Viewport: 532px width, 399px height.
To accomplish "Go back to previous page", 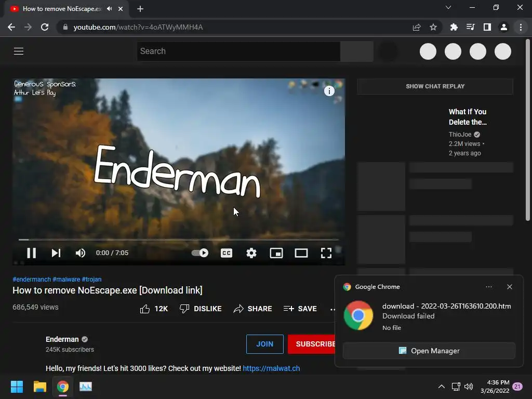I will pyautogui.click(x=11, y=27).
